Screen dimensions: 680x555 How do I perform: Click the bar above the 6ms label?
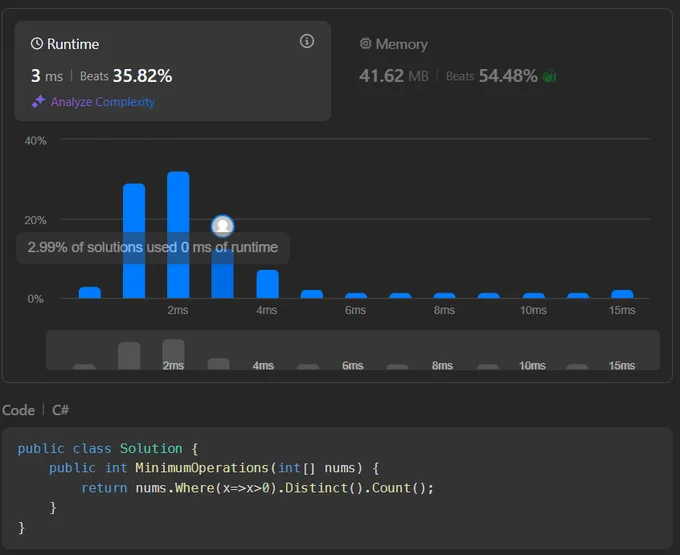(356, 296)
